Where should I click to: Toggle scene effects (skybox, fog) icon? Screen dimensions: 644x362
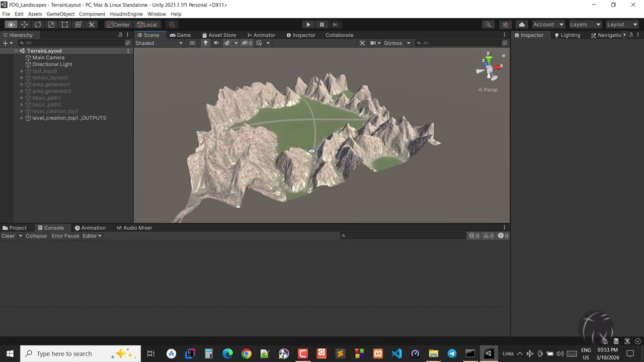(227, 43)
